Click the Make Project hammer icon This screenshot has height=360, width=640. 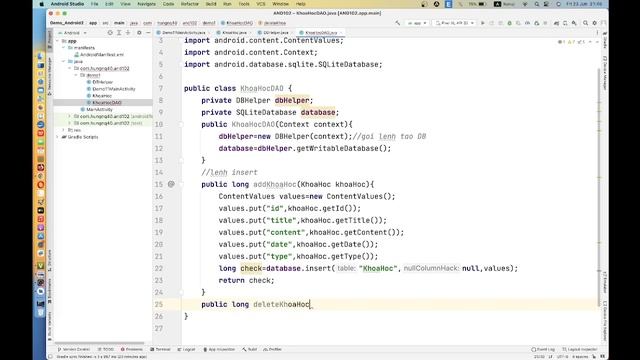(398, 23)
